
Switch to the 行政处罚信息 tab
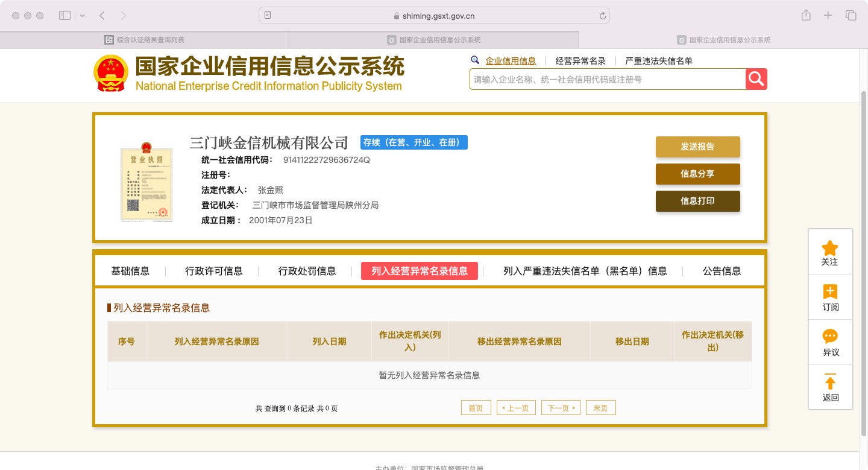pyautogui.click(x=307, y=271)
